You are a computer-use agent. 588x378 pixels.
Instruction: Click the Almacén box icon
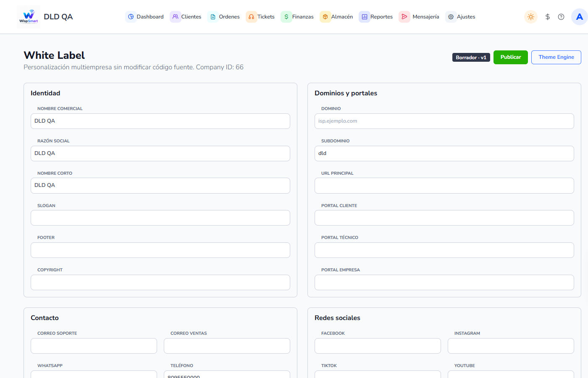click(x=325, y=17)
